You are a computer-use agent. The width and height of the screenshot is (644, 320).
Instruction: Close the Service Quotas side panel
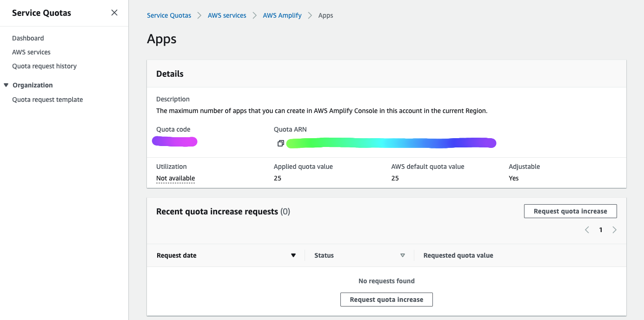coord(114,13)
